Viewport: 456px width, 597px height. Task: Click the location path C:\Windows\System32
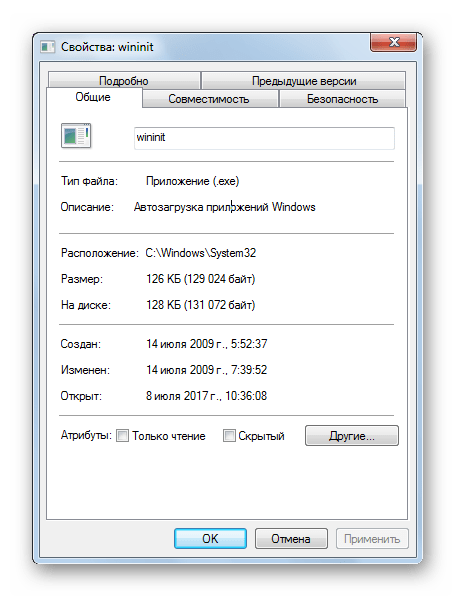point(201,253)
